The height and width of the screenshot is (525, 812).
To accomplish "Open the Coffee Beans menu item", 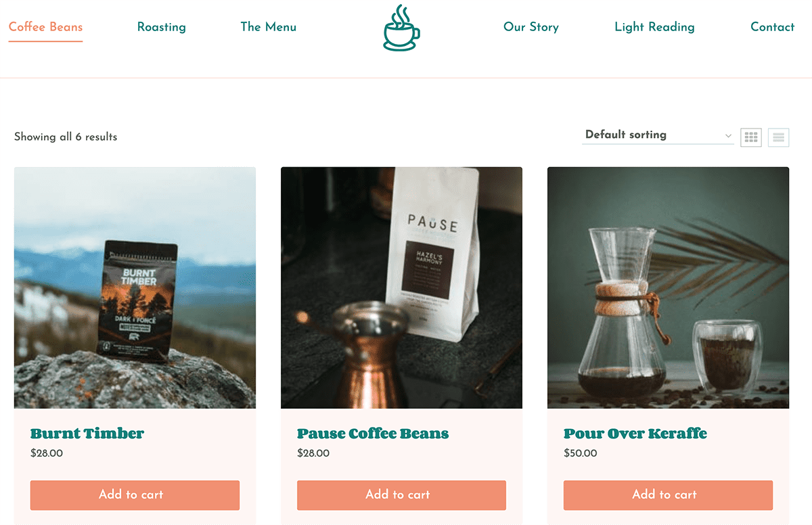I will (45, 27).
